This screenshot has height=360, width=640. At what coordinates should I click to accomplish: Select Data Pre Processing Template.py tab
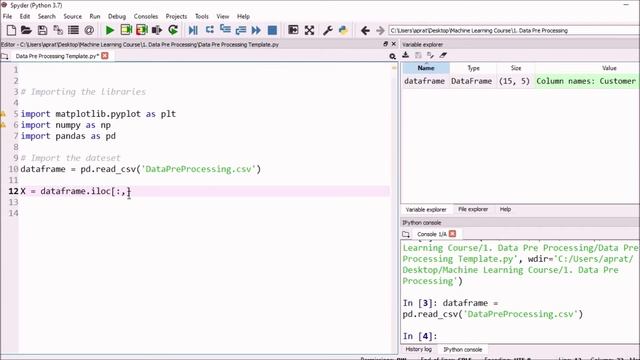tap(57, 56)
